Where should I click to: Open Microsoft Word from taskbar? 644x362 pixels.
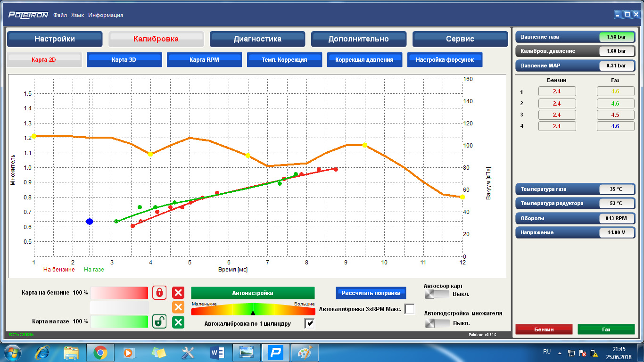click(x=217, y=352)
